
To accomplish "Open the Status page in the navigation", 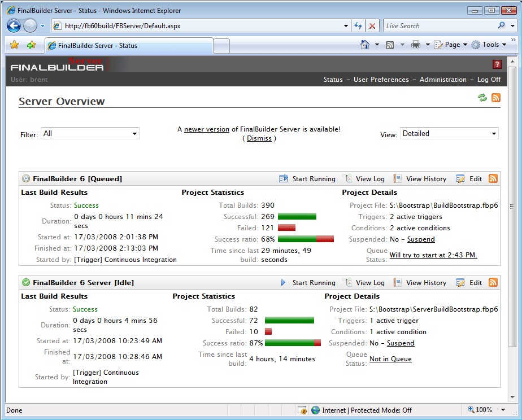I will click(333, 80).
